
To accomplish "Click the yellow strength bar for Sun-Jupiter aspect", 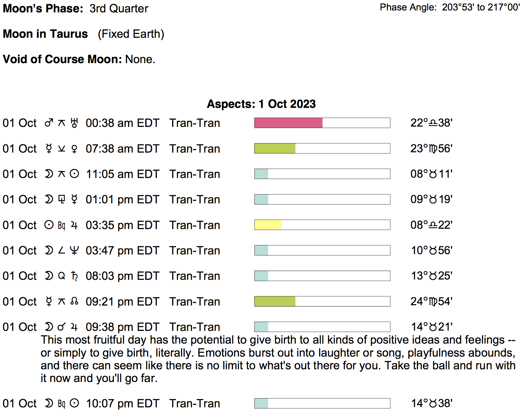I will [268, 225].
